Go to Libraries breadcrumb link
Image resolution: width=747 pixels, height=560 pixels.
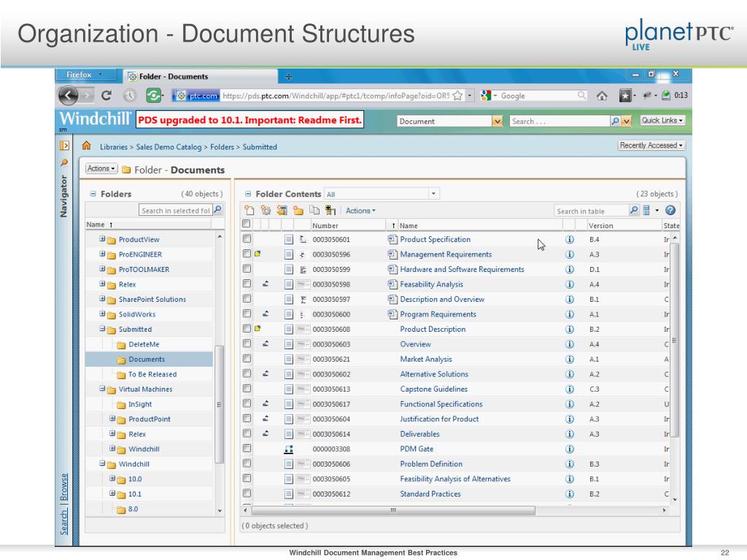[x=113, y=147]
